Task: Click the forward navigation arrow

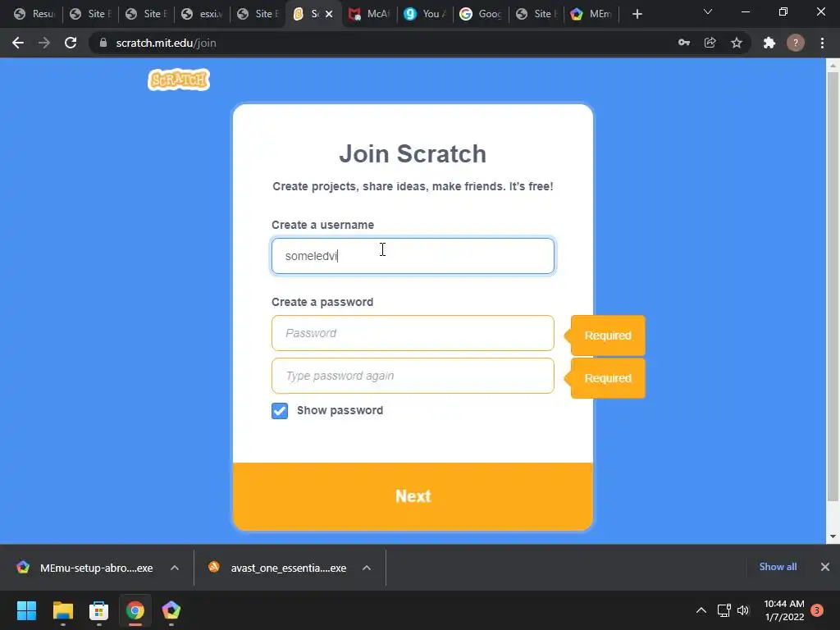Action: coord(44,43)
